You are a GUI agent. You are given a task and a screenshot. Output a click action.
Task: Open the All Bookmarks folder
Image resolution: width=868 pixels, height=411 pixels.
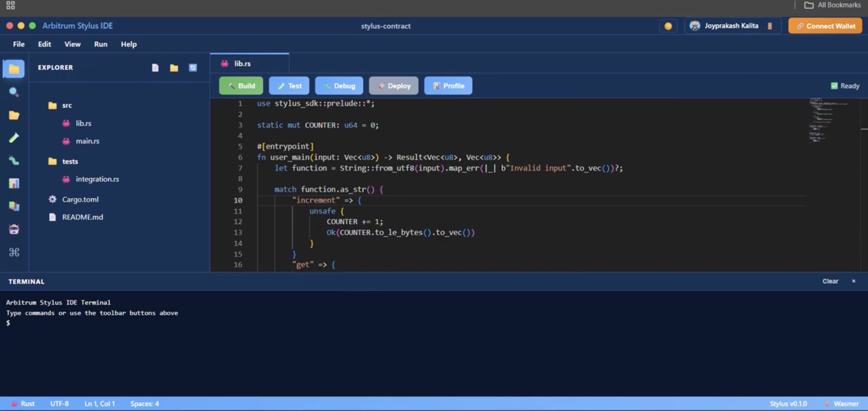click(833, 5)
